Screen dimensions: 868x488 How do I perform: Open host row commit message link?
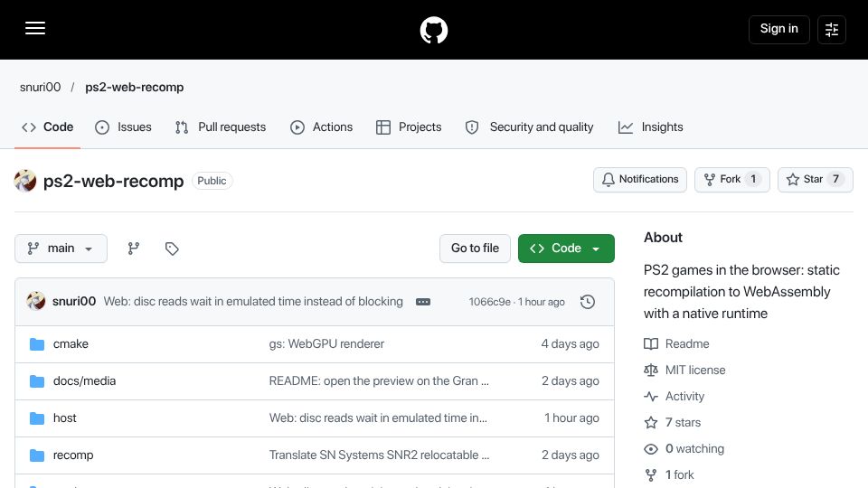[378, 418]
